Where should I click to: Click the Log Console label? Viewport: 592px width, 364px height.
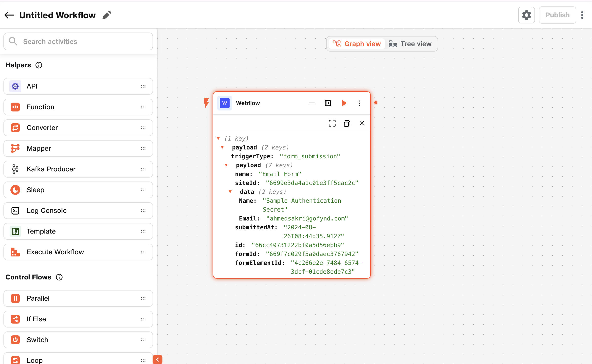pyautogui.click(x=47, y=211)
